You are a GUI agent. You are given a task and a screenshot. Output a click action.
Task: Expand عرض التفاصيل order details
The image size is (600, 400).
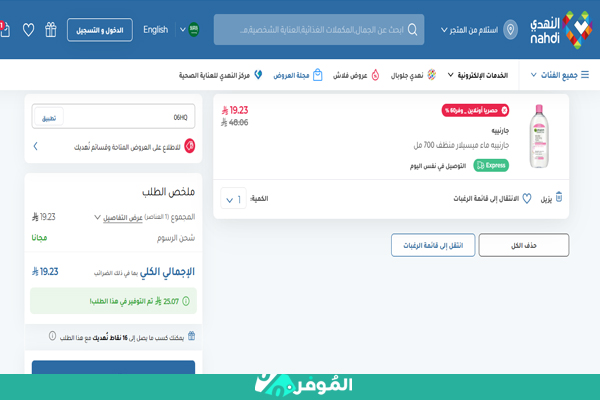(x=118, y=217)
